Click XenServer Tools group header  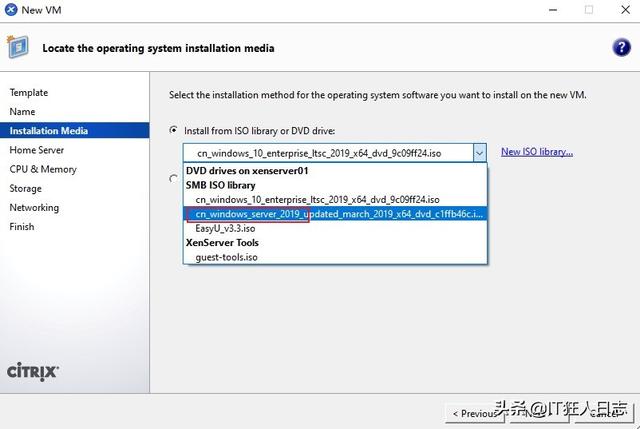pyautogui.click(x=222, y=242)
